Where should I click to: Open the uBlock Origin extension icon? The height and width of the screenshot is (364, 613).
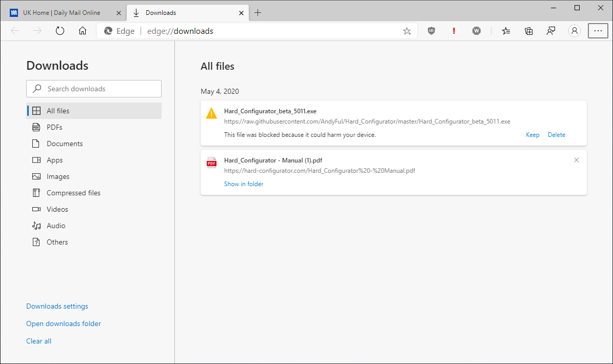(x=431, y=31)
